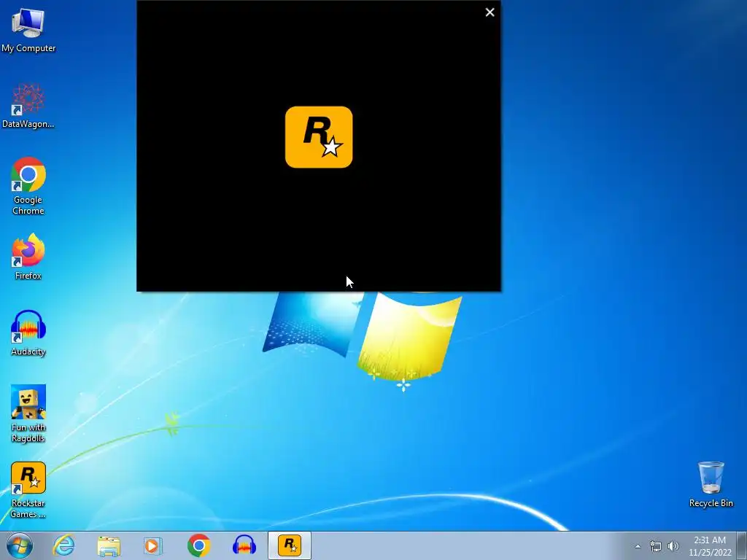Click the Show desktop strip
The height and width of the screenshot is (560, 747).
(742, 545)
